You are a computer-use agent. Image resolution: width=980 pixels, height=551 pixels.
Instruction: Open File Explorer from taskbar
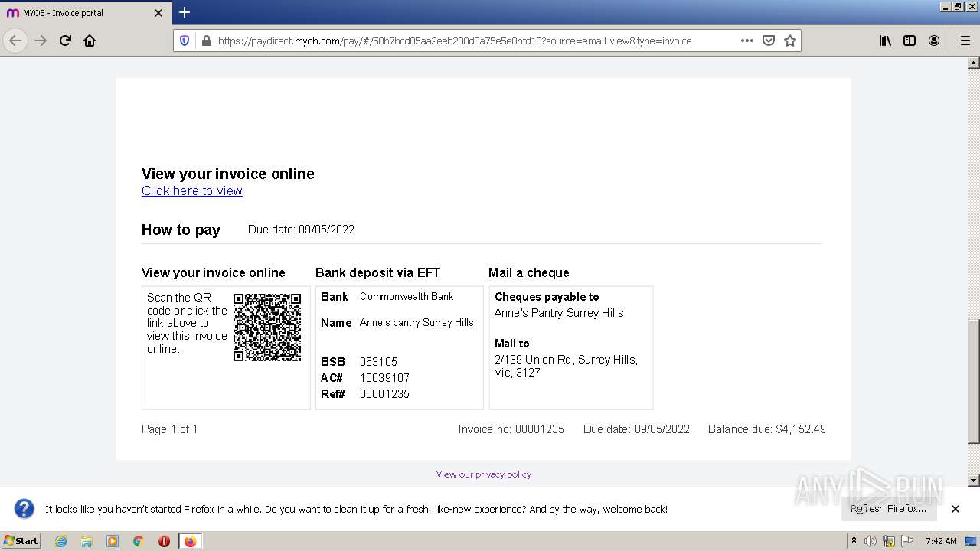pyautogui.click(x=87, y=541)
